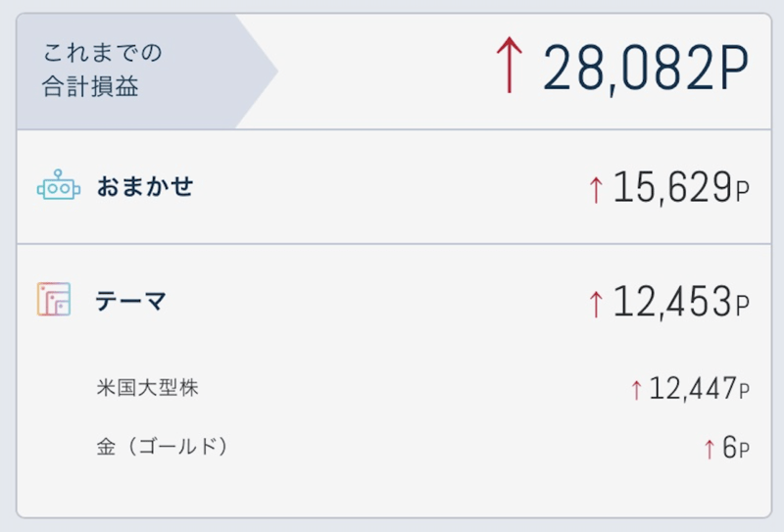Click the 6P amount for gold

[x=736, y=447]
